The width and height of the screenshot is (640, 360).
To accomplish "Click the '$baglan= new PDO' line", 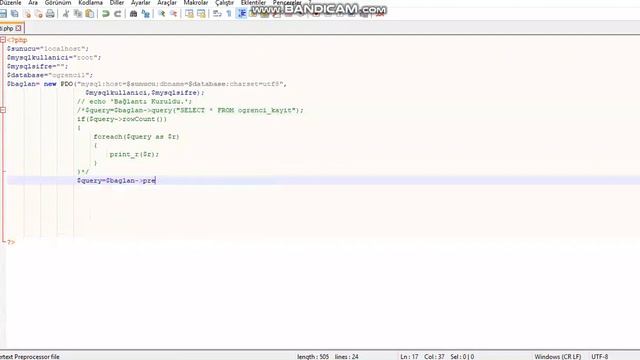I will coord(147,84).
